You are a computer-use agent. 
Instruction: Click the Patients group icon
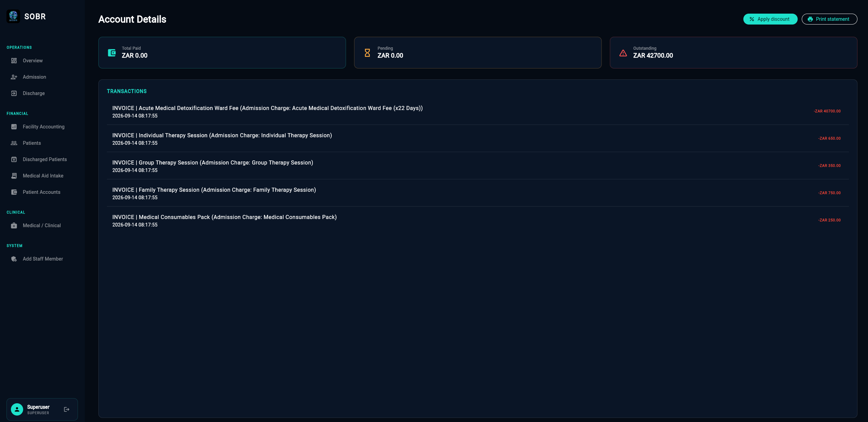[x=14, y=143]
